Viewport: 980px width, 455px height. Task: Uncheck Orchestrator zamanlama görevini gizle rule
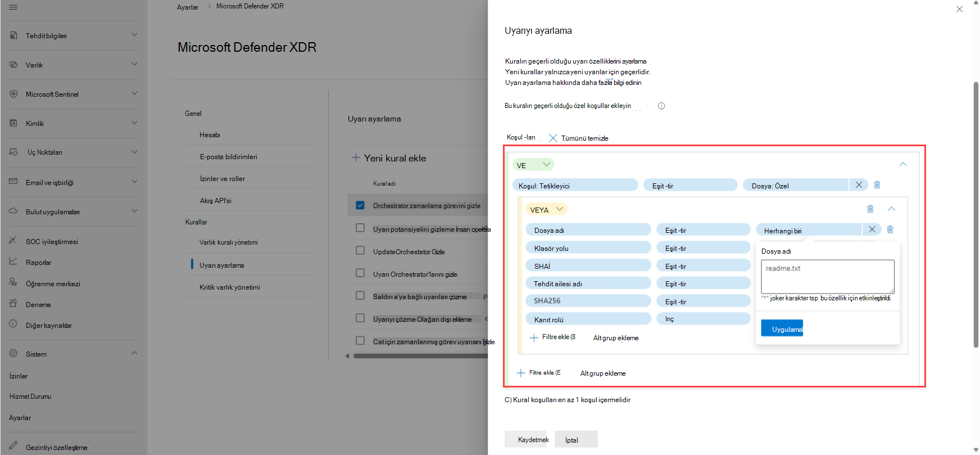[360, 205]
